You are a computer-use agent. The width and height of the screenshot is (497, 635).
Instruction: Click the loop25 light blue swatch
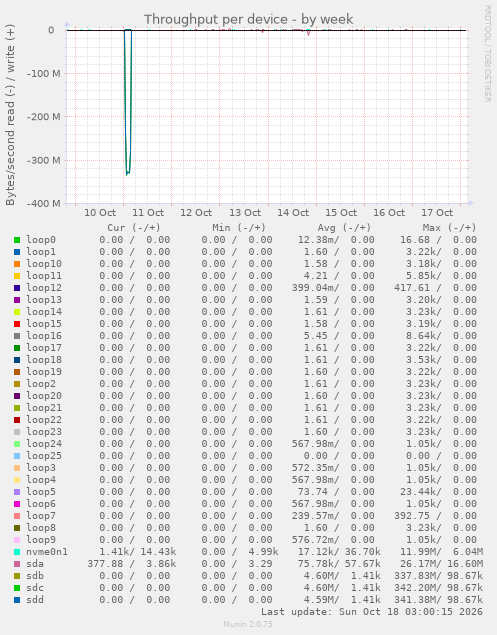point(17,456)
